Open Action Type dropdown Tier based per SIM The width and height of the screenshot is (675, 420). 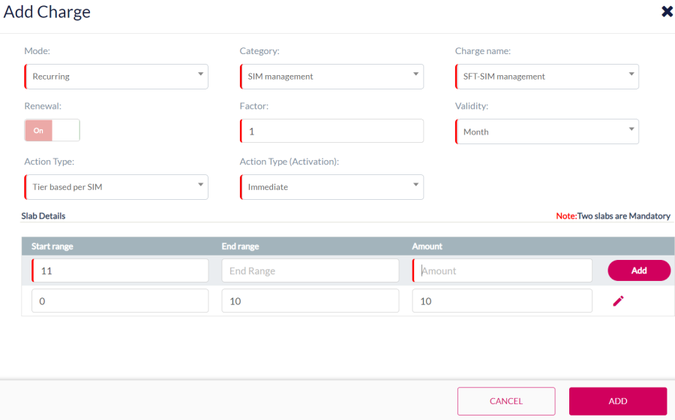coord(116,186)
